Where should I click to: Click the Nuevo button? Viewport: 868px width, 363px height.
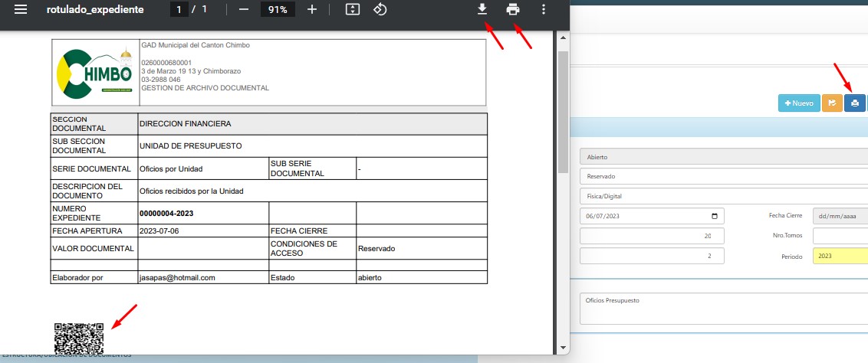coord(799,103)
